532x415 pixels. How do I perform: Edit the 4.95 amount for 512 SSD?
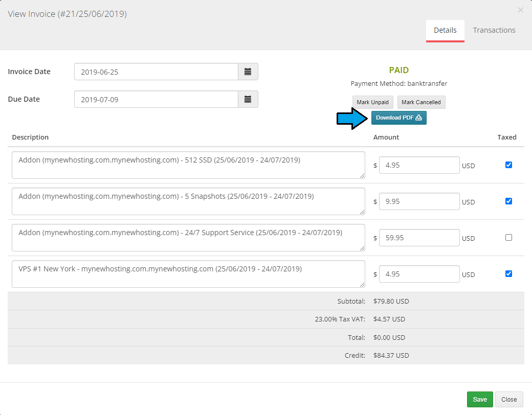pos(419,165)
